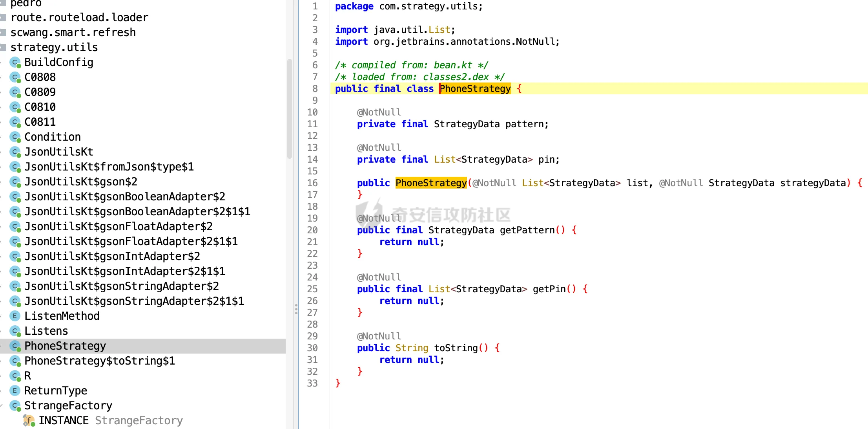Click the Listens class icon
868x429 pixels.
pos(15,331)
